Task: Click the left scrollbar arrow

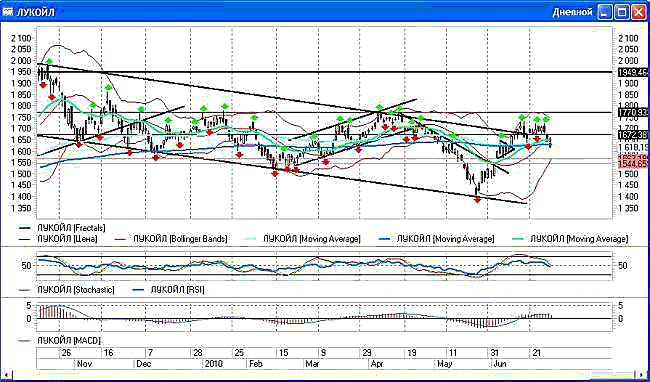Action: (x=4, y=373)
